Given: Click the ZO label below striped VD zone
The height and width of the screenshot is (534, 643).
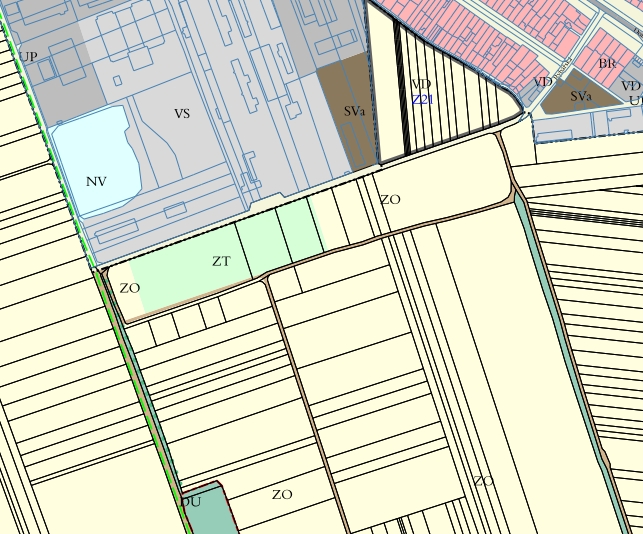Looking at the screenshot, I should tap(390, 200).
